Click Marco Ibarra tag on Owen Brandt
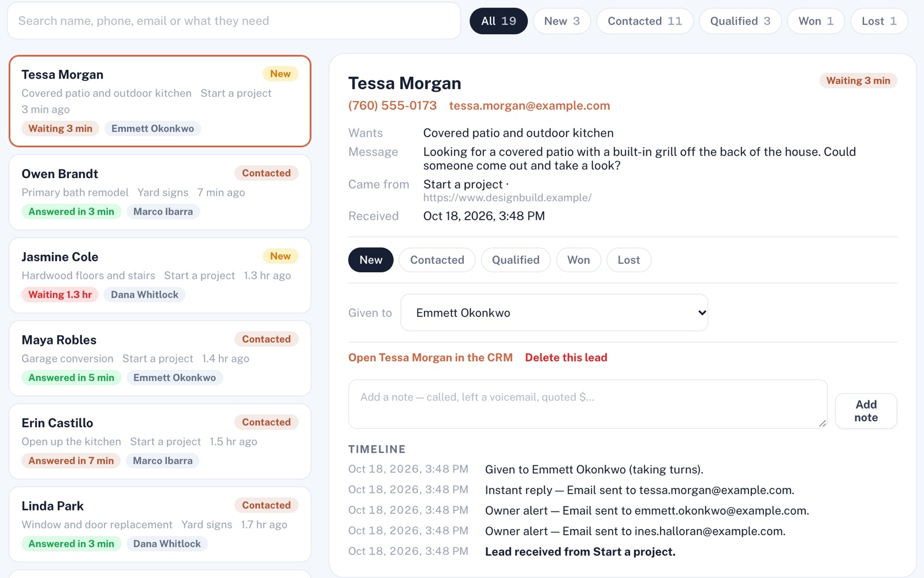This screenshot has width=924, height=578. [163, 212]
